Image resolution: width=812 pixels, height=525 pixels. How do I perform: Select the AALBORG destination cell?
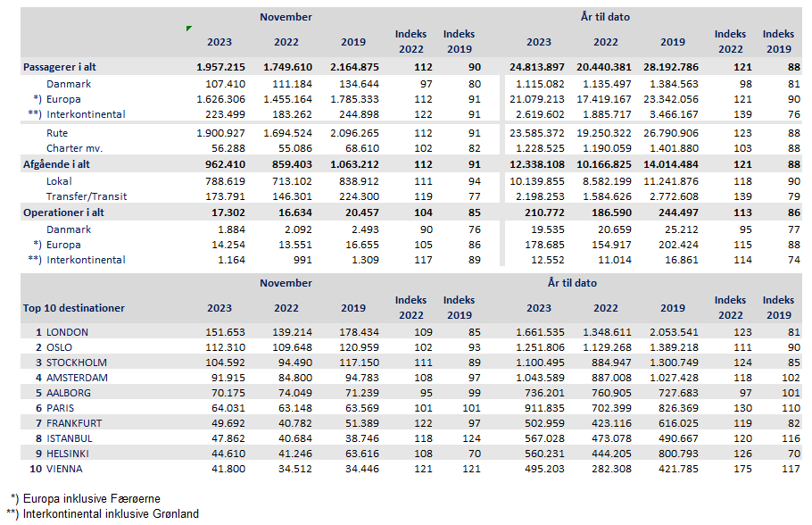click(x=70, y=392)
